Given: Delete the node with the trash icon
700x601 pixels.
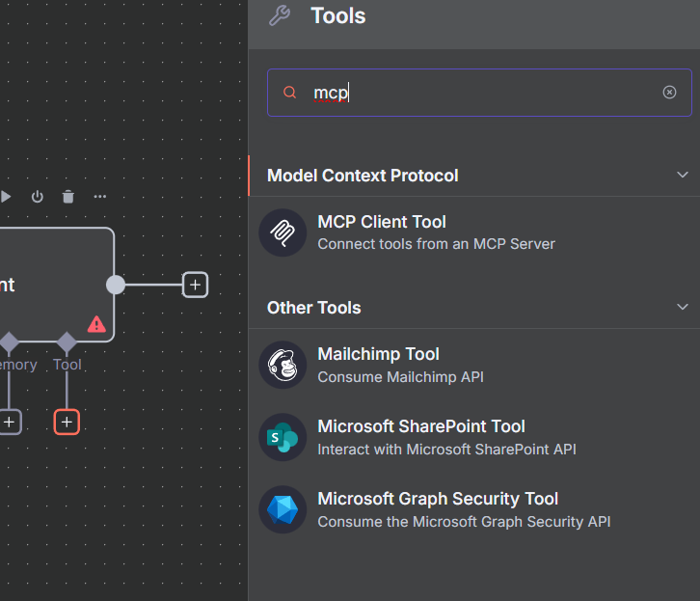Looking at the screenshot, I should 67,197.
